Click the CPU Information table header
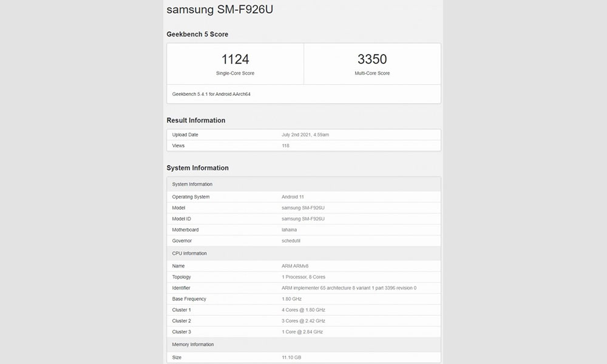The width and height of the screenshot is (607, 364). tap(189, 254)
